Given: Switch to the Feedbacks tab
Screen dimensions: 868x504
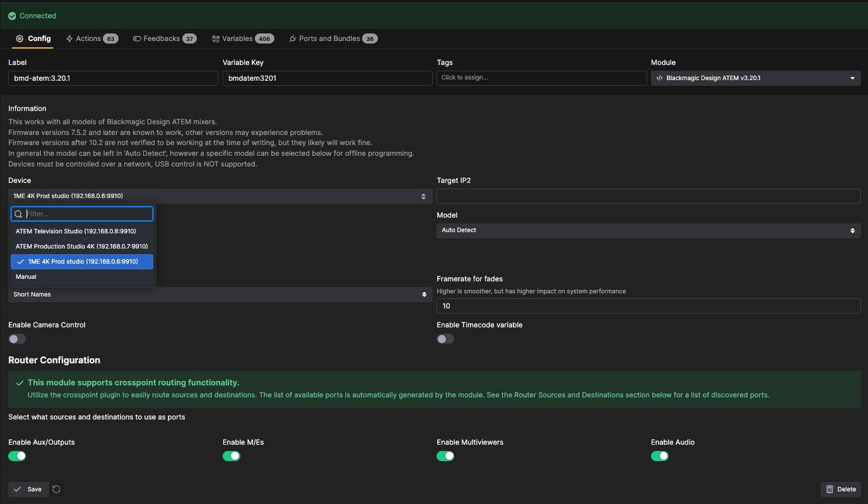Looking at the screenshot, I should [165, 38].
